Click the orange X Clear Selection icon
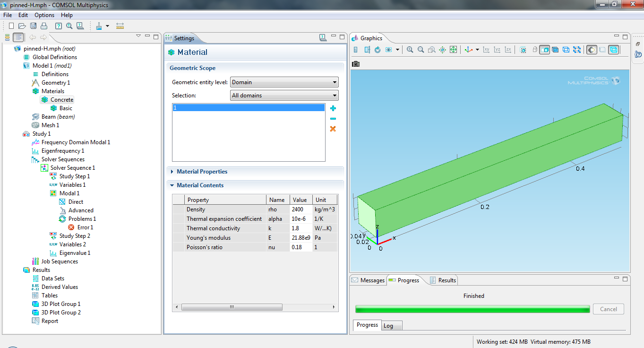Screen dimensions: 644x348 [x=333, y=129]
